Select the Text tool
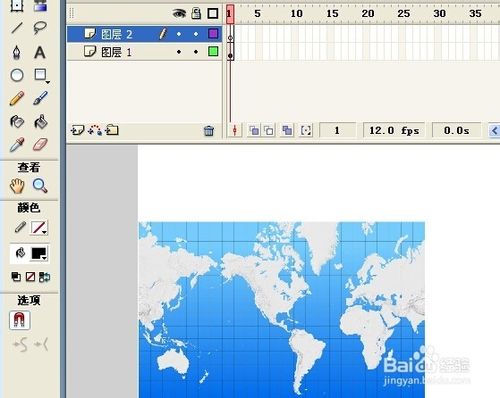Image resolution: width=500 pixels, height=398 pixels. (40, 52)
